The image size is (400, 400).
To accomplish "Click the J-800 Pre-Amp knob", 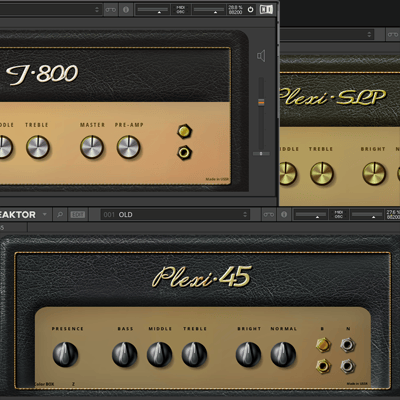I will click(128, 147).
